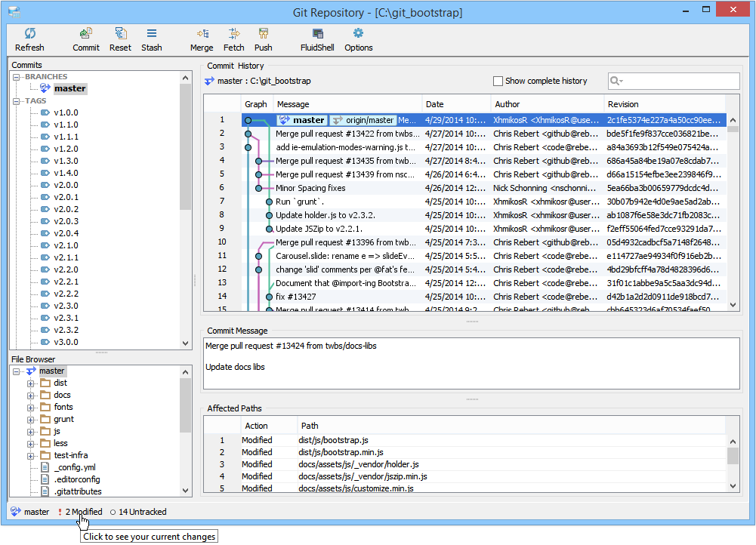Expand the dist folder node
The width and height of the screenshot is (756, 545).
pyautogui.click(x=30, y=383)
